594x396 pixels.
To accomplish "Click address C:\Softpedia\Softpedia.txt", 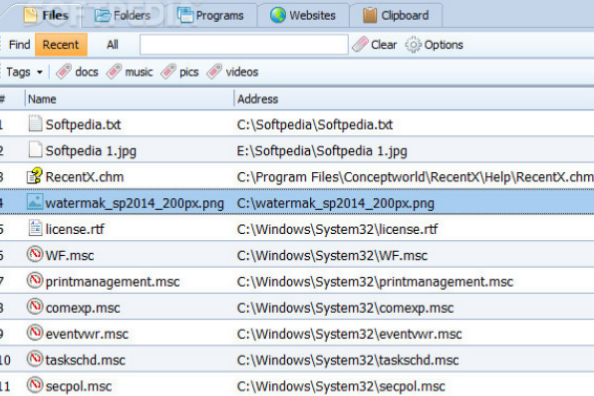I will click(315, 125).
